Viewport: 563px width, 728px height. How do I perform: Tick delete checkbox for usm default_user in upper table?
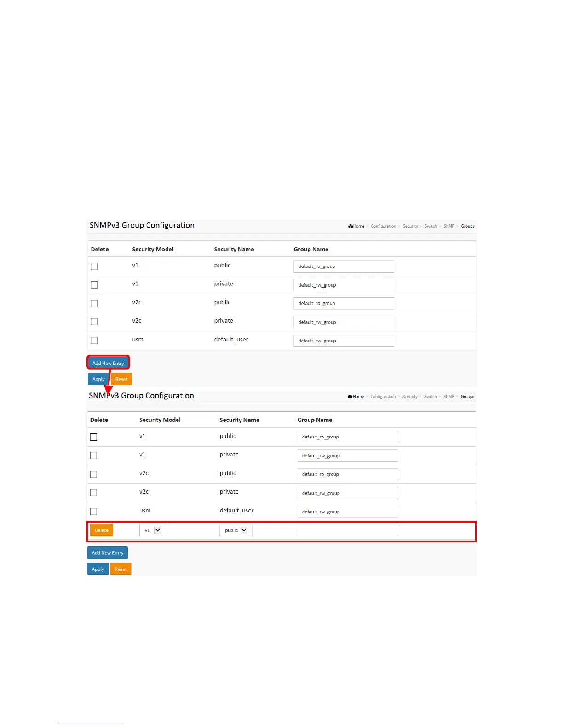pos(94,341)
